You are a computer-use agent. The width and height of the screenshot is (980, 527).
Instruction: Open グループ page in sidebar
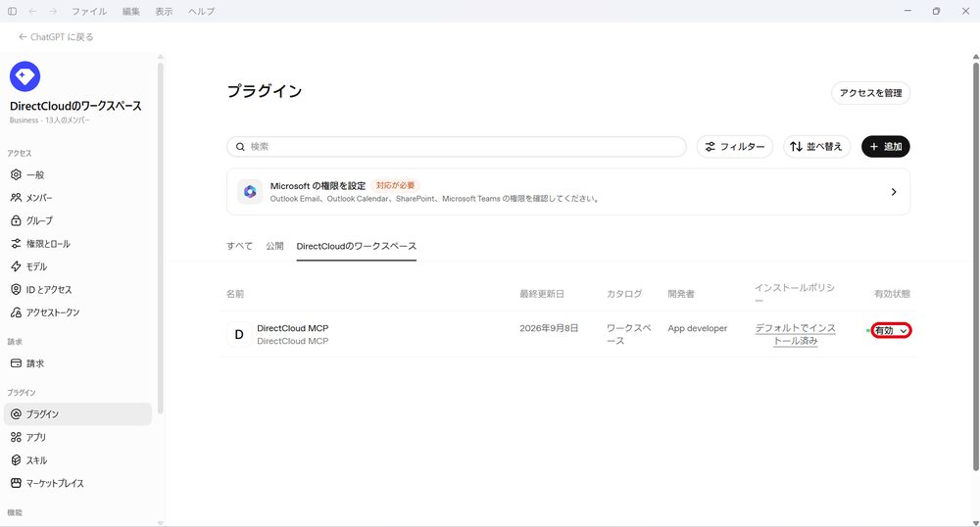click(x=78, y=221)
